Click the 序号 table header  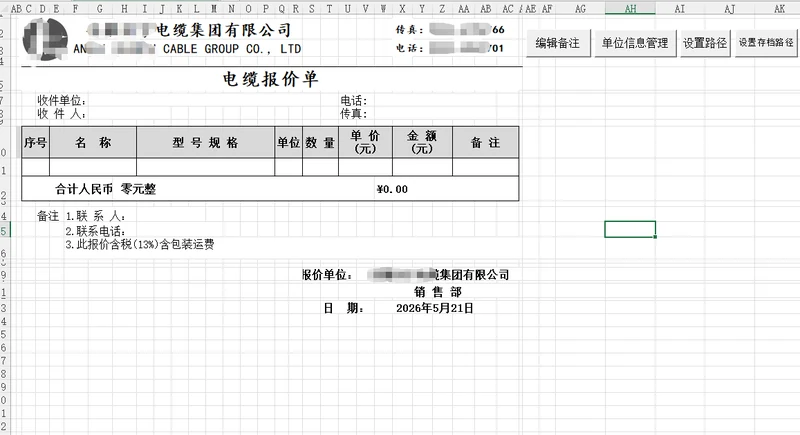pyautogui.click(x=35, y=142)
